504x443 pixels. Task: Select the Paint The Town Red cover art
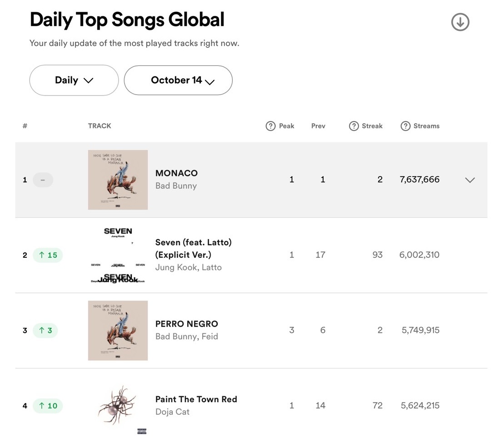[x=118, y=406]
